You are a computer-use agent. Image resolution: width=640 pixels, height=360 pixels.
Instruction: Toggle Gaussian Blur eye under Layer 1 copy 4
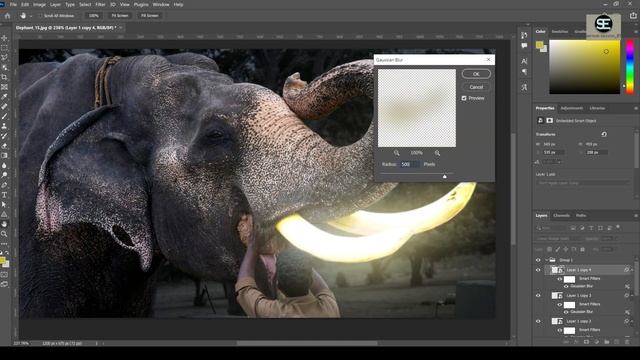pos(566,286)
